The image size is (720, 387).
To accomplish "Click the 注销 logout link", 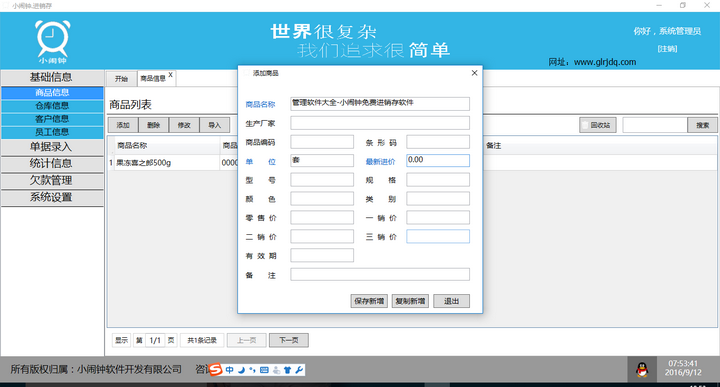I will pos(667,49).
